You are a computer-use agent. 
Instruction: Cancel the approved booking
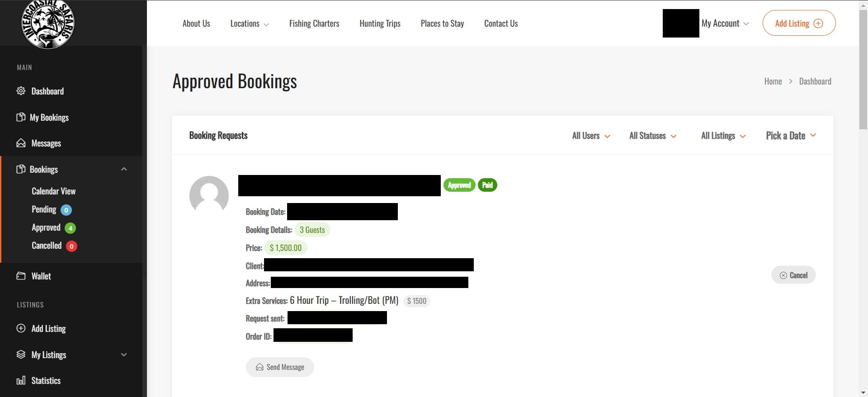click(x=793, y=275)
